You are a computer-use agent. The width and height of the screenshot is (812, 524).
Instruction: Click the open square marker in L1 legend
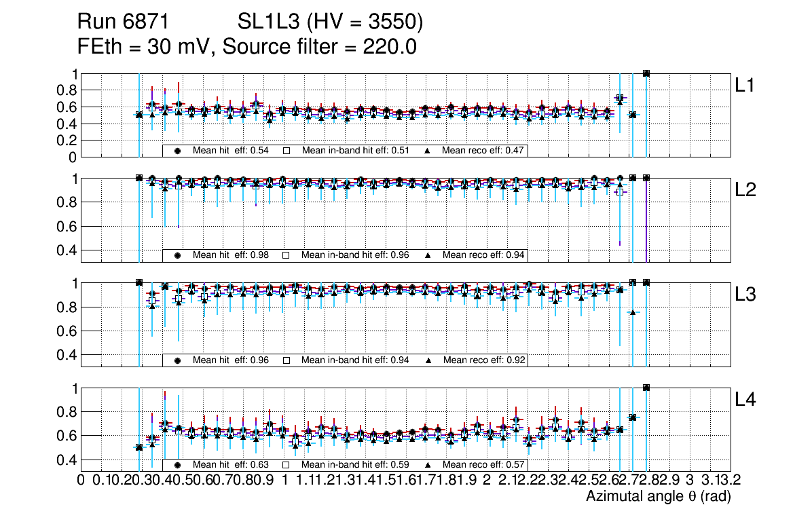287,151
